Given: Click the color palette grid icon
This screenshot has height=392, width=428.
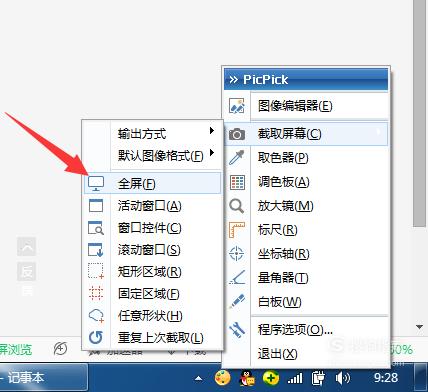Looking at the screenshot, I should 237,182.
